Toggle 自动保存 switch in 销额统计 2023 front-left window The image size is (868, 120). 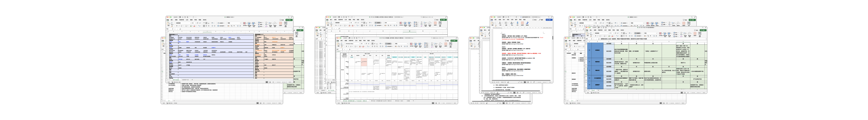180,17
